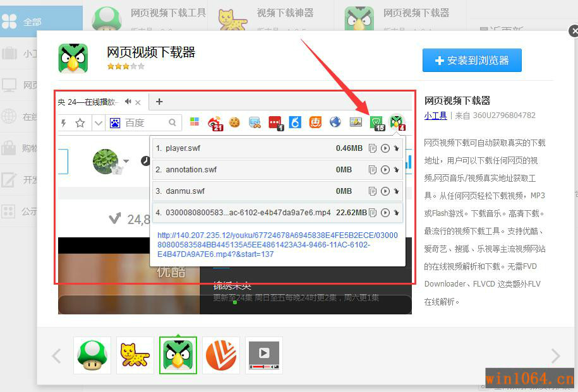This screenshot has height=392, width=578.
Task: Click the Baidu paw search engine icon
Action: [115, 122]
